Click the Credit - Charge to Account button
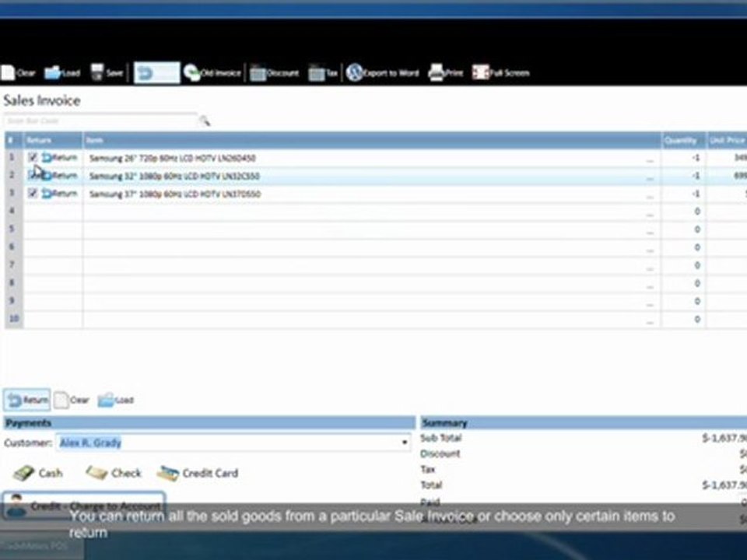747x560 pixels. 84,506
